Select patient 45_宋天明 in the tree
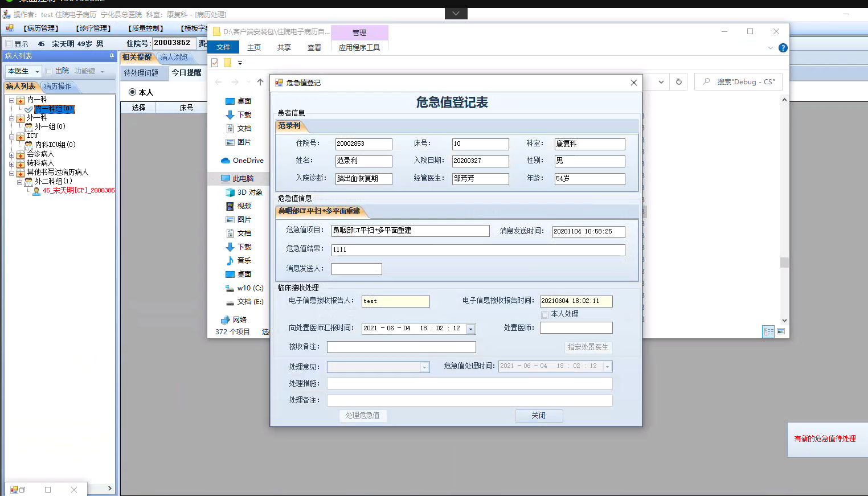868x496 pixels. [78, 190]
